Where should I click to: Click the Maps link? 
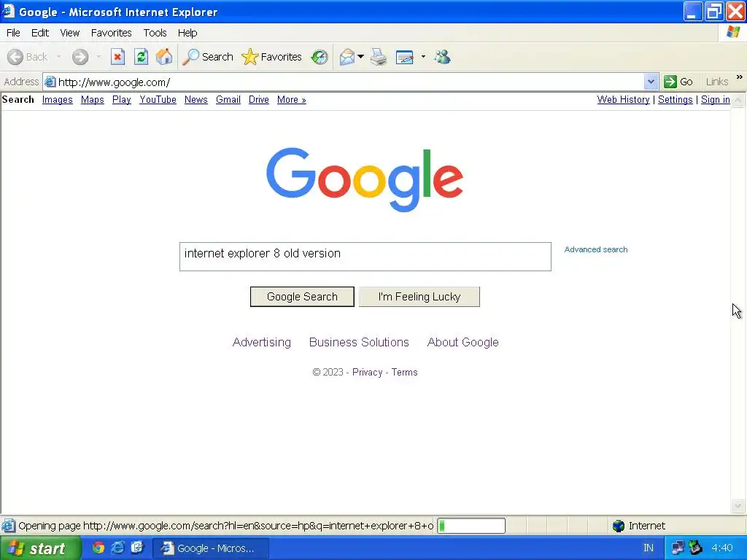[x=93, y=99]
